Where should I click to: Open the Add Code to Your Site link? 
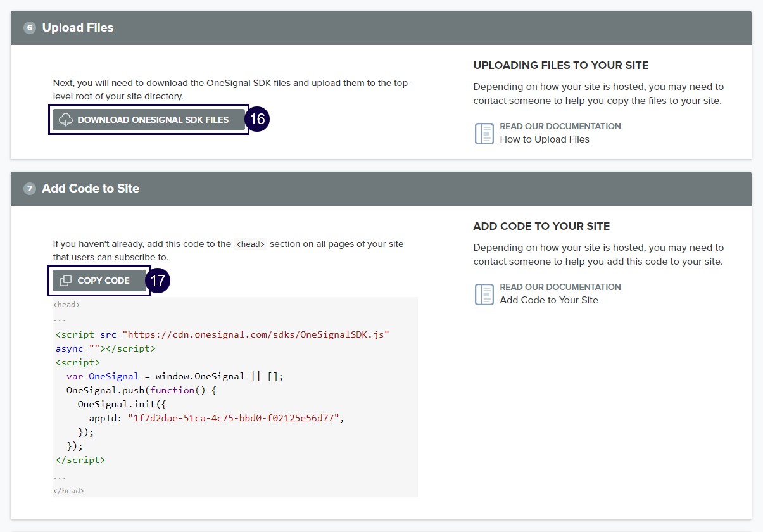(548, 300)
